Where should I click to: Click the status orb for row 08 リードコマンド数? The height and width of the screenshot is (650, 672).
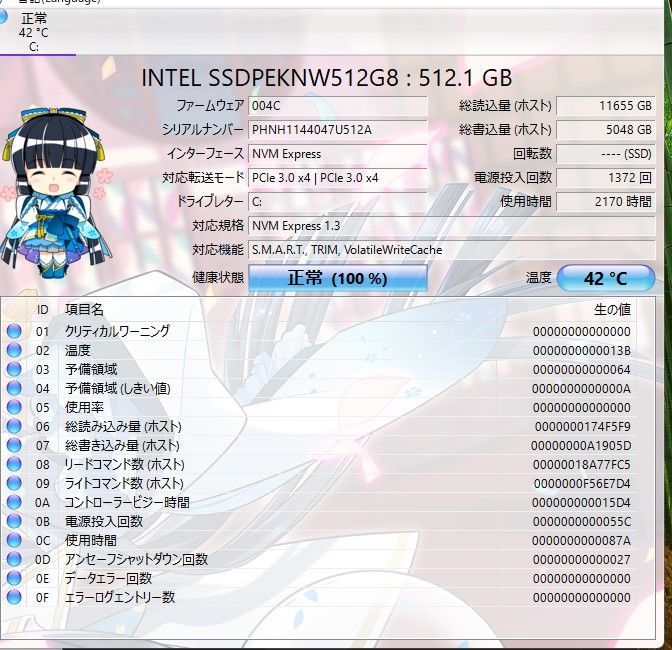[x=14, y=464]
